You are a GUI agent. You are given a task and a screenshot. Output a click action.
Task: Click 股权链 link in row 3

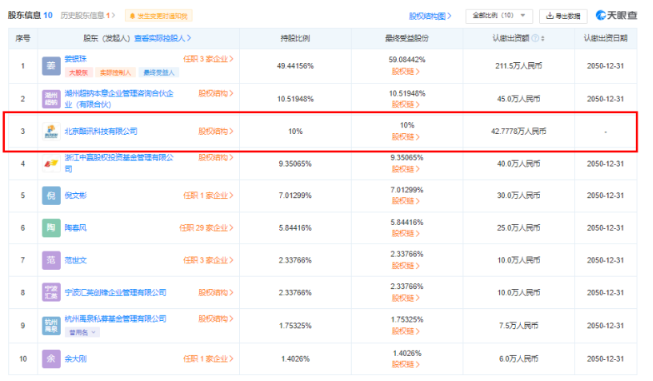[x=406, y=137]
